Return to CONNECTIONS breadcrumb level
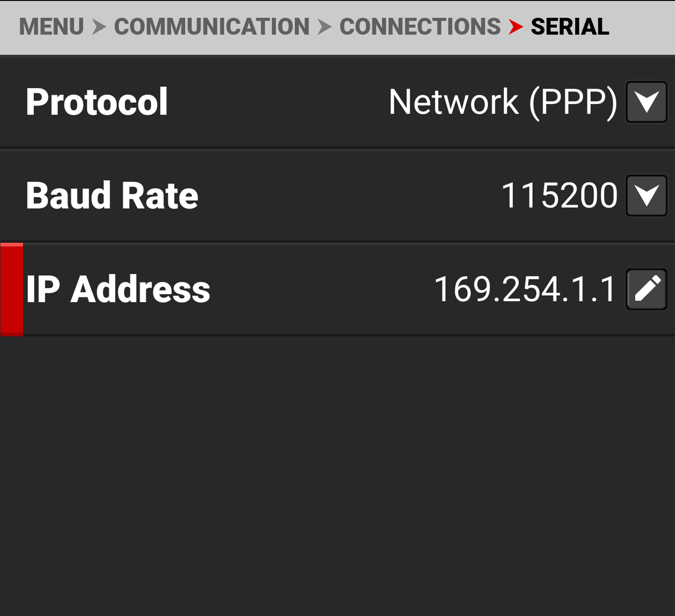This screenshot has width=675, height=616. (x=419, y=27)
